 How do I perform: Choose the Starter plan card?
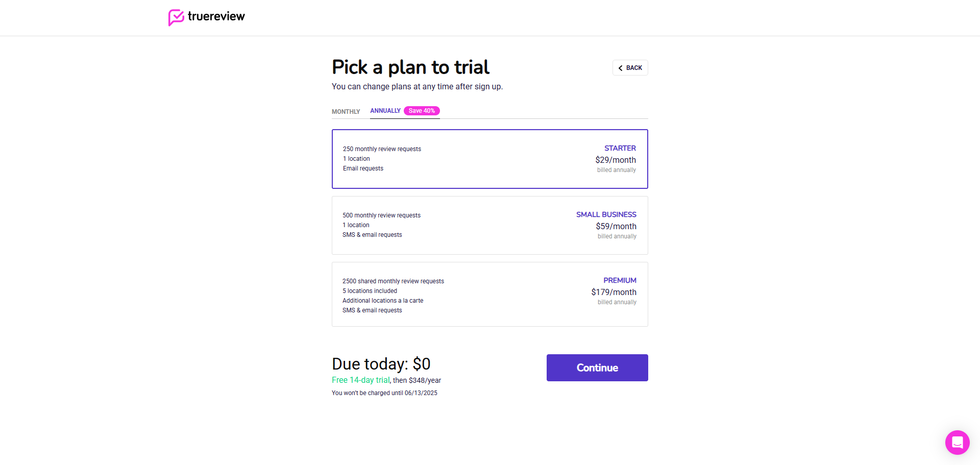(x=489, y=159)
